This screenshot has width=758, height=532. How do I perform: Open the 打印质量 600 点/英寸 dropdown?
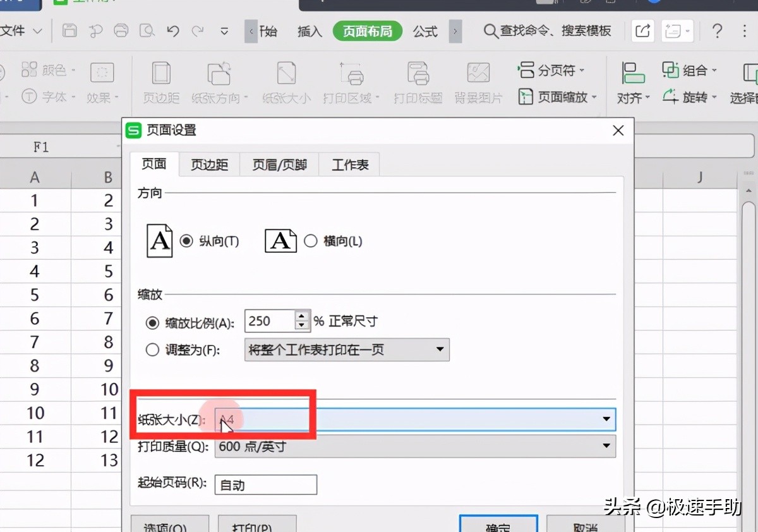click(415, 447)
